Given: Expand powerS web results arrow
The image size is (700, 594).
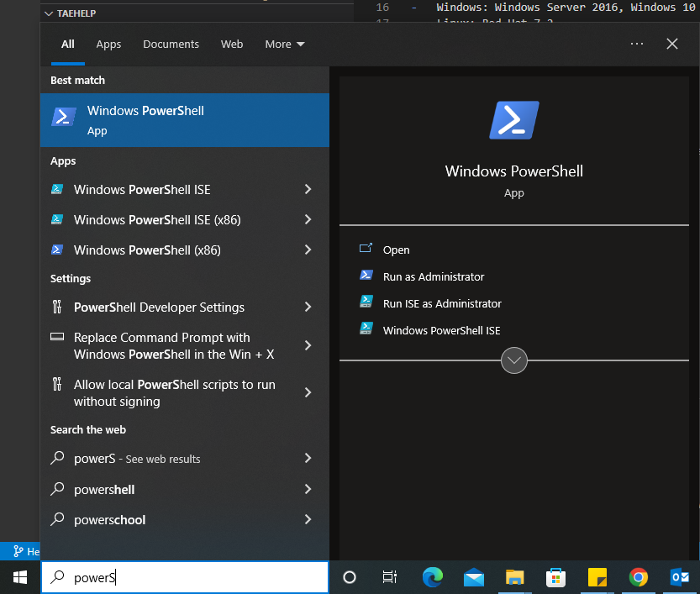Looking at the screenshot, I should [308, 458].
